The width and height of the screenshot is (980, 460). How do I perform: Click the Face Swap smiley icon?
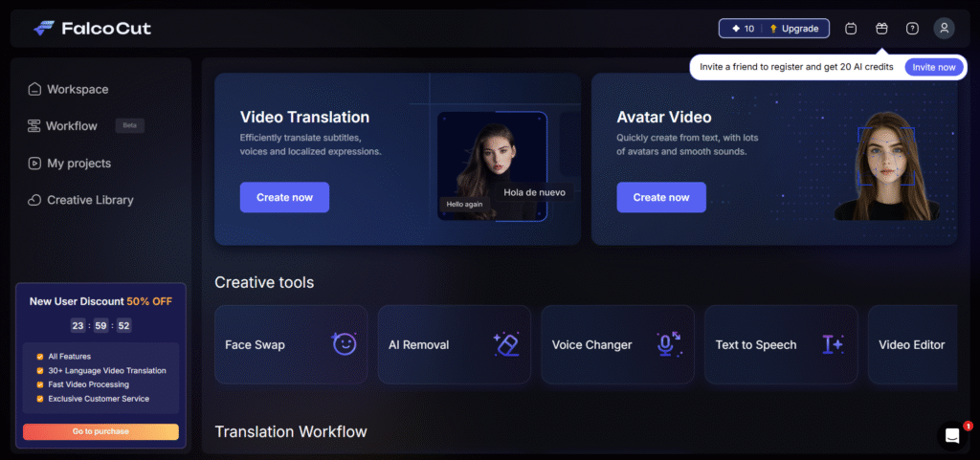click(x=345, y=344)
